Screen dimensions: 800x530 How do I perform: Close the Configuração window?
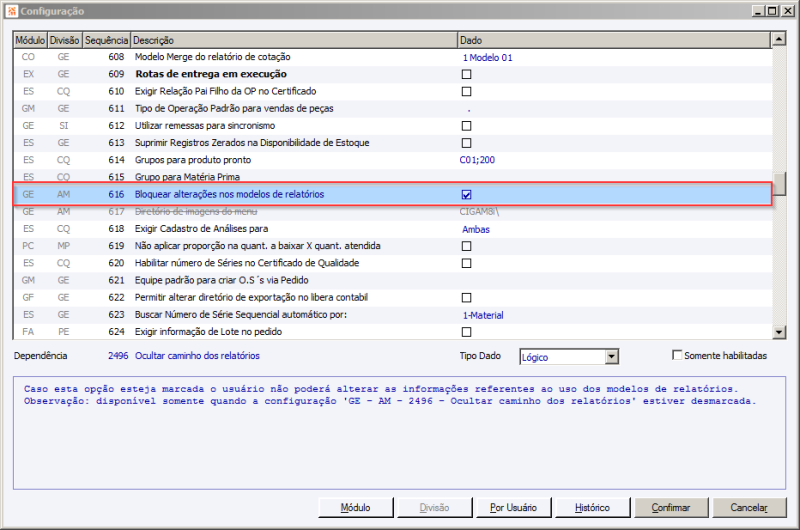click(x=788, y=11)
